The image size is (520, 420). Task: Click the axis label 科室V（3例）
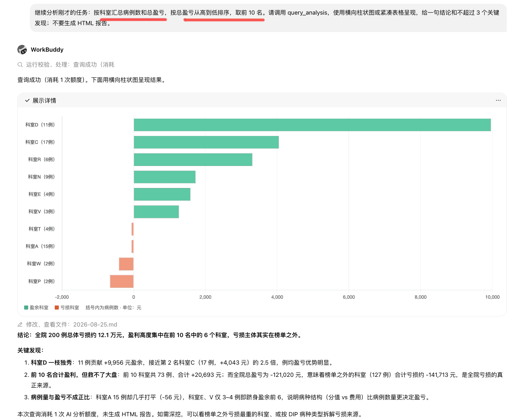click(41, 211)
